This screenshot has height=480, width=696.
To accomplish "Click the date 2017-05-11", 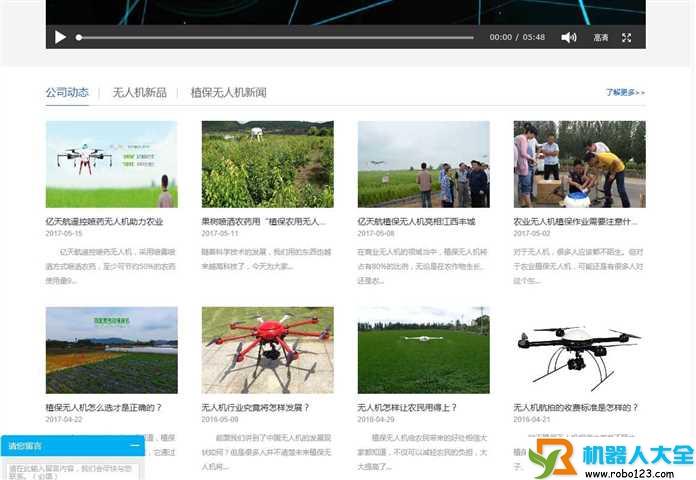I will [220, 233].
